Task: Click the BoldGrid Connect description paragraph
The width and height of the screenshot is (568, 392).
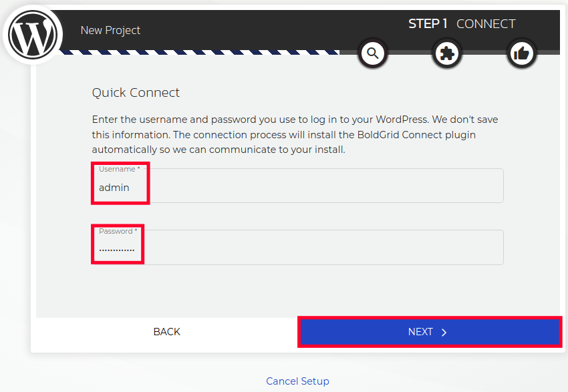Action: [295, 134]
